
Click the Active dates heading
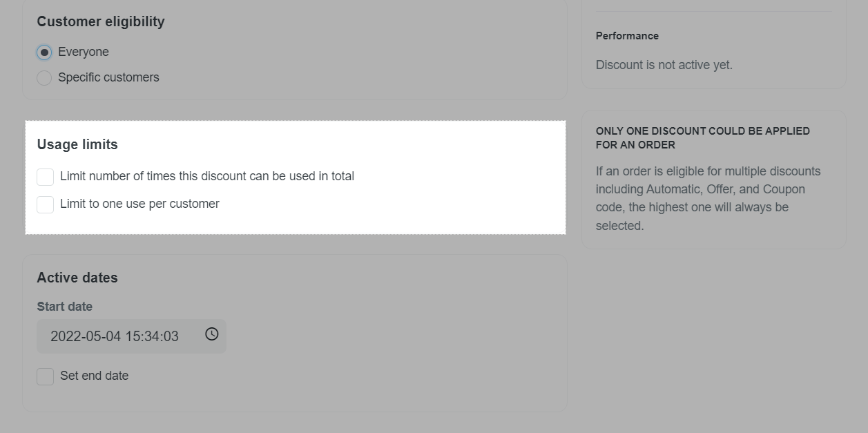[x=77, y=278]
